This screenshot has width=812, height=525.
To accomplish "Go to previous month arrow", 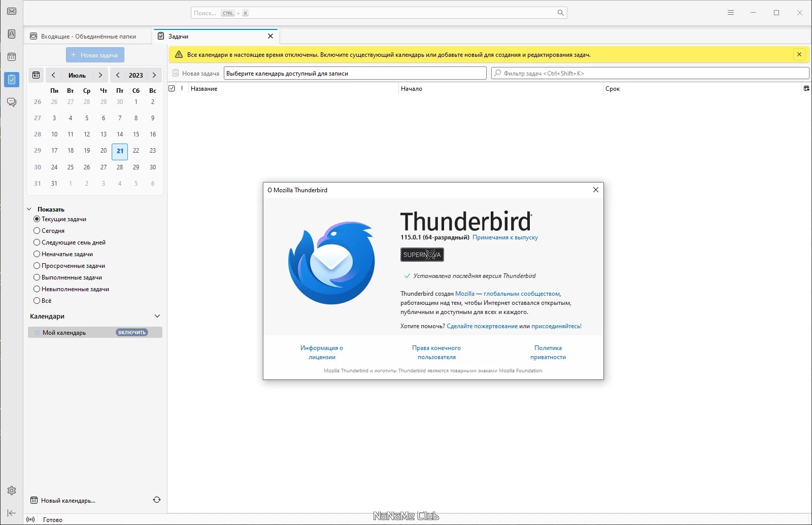I will pos(53,75).
